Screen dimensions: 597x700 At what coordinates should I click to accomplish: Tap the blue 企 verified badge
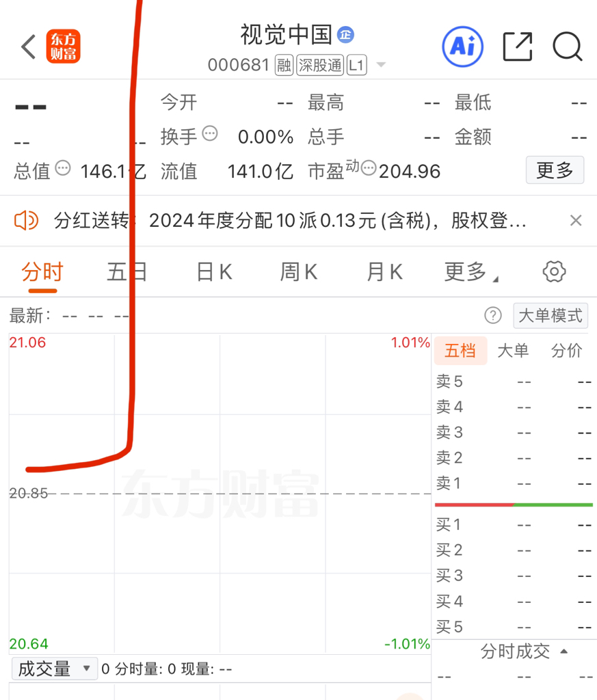345,34
